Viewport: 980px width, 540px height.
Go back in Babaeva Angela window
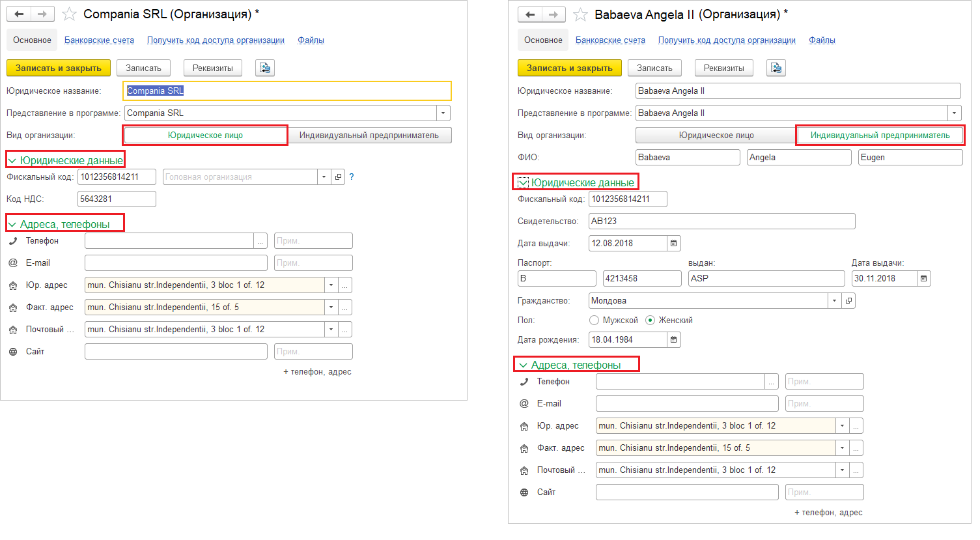(x=530, y=14)
